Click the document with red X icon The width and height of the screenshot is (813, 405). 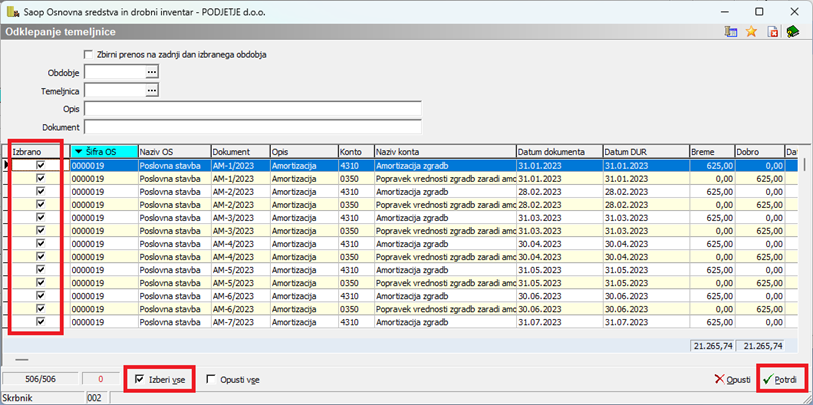tap(773, 32)
